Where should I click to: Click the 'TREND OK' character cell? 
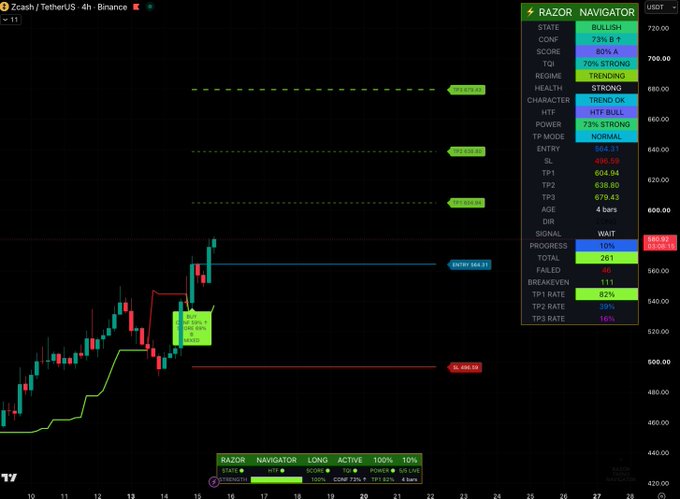606,100
